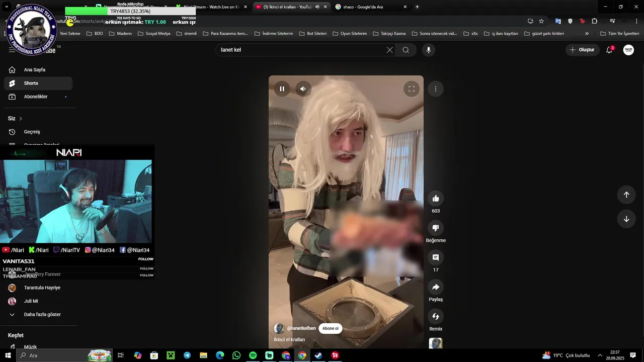
Task: Open the tab search dropdown arrow
Action: [x=7, y=7]
